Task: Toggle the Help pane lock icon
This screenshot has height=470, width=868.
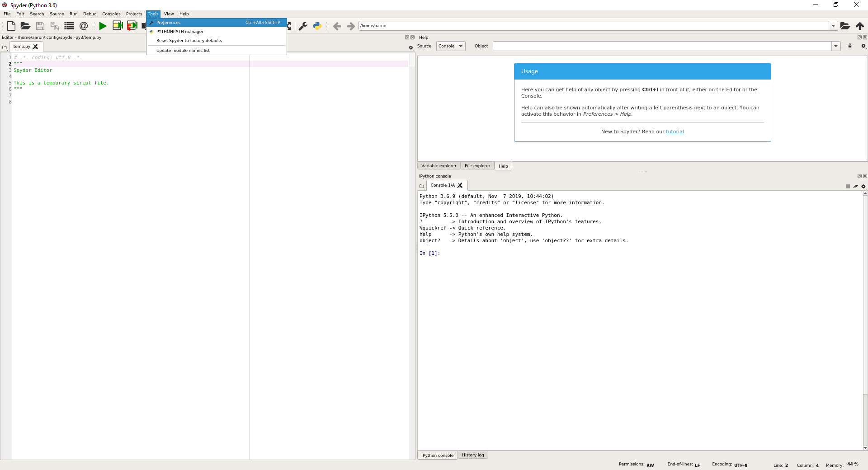Action: coord(850,46)
